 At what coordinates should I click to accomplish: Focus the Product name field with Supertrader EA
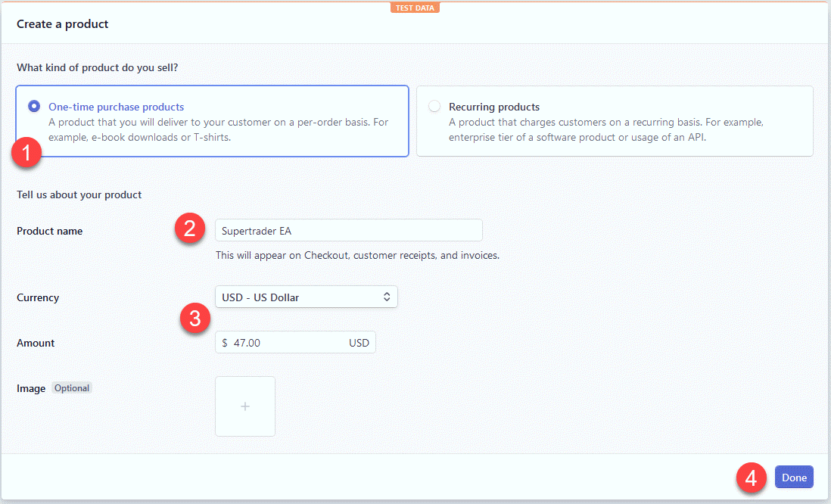tap(348, 231)
